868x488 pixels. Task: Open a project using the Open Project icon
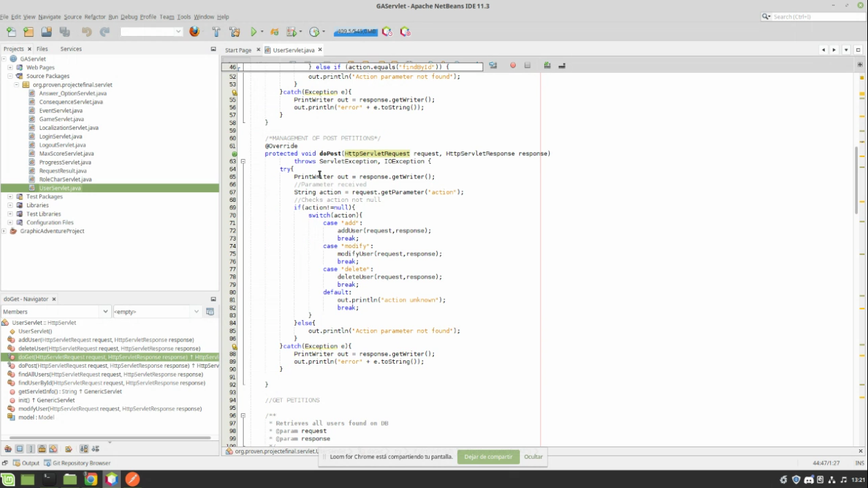[x=46, y=32]
